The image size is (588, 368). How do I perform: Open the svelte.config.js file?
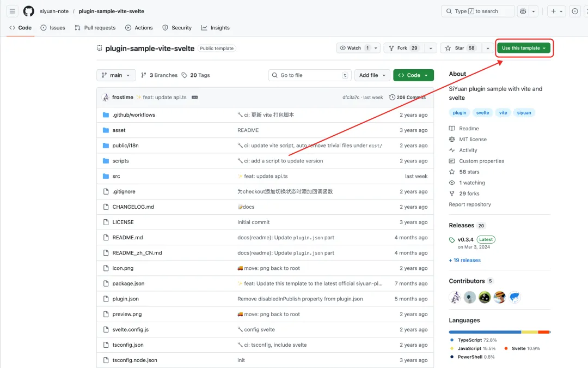(x=131, y=330)
